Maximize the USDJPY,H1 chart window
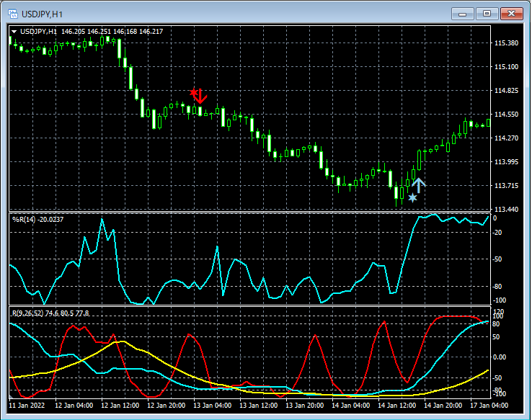Viewport: 532px width, 420px height. click(487, 14)
